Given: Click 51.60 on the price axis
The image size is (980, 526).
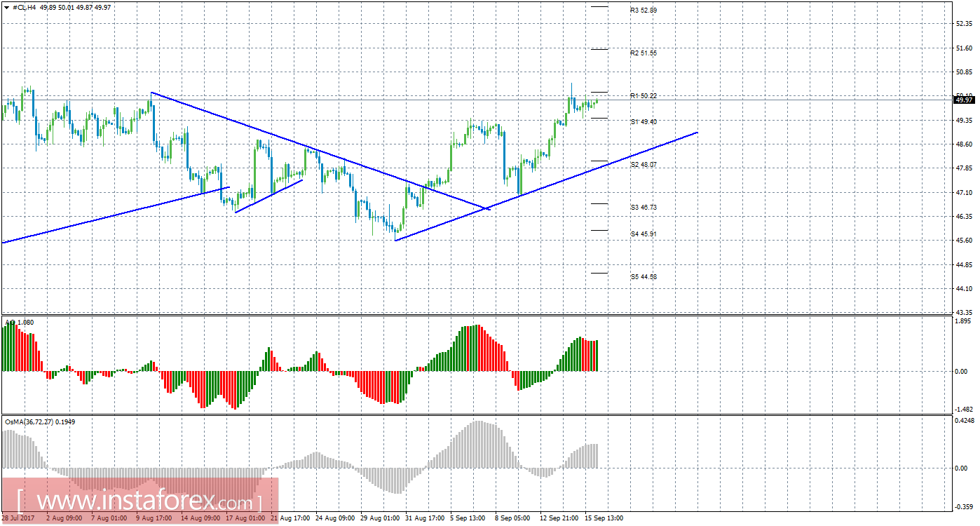Looking at the screenshot, I should tap(965, 48).
